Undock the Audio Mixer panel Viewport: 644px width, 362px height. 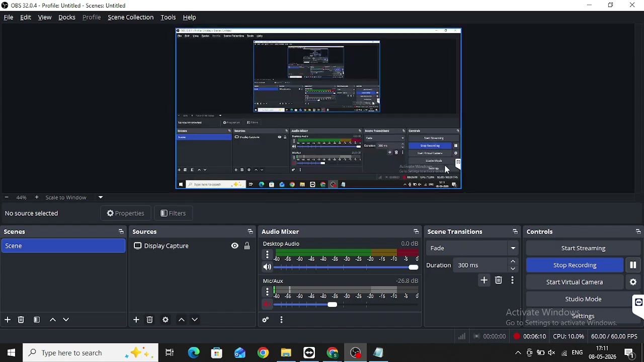(x=416, y=232)
